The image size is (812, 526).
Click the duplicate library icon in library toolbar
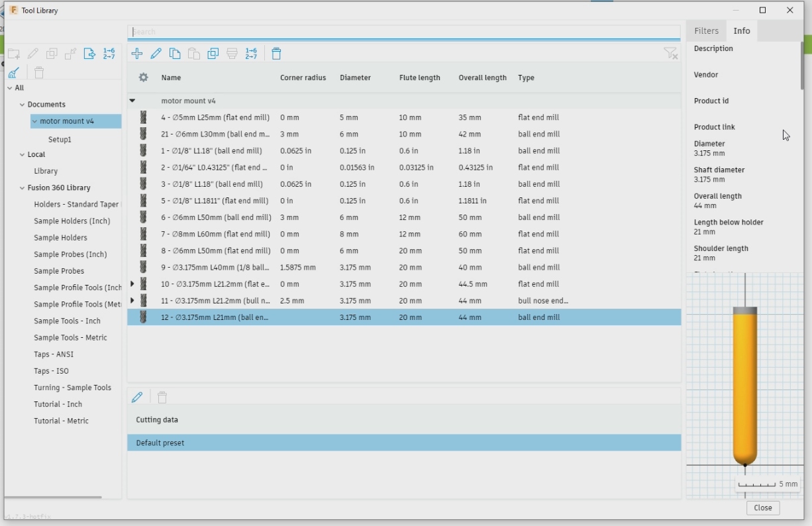pos(52,54)
